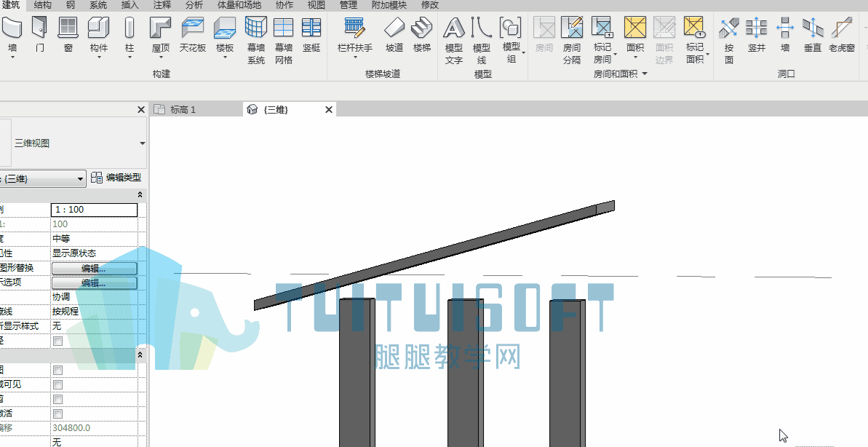Toggle the checkbox in the 激活 row
This screenshot has width=868, height=447.
click(57, 414)
